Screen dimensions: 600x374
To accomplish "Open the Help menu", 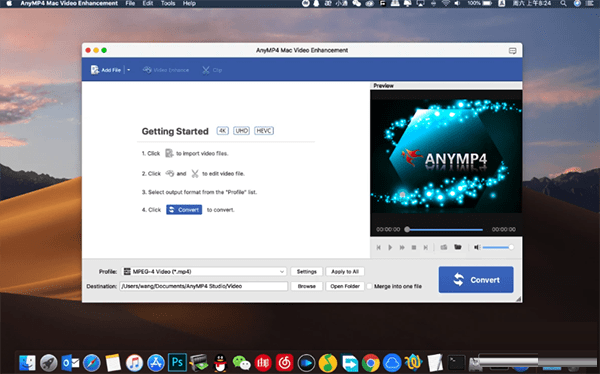I will [189, 3].
